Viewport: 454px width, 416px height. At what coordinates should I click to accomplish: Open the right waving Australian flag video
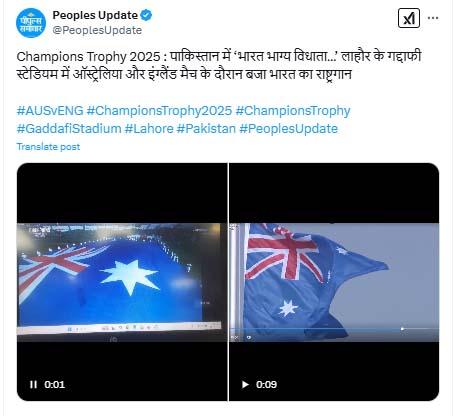click(334, 282)
